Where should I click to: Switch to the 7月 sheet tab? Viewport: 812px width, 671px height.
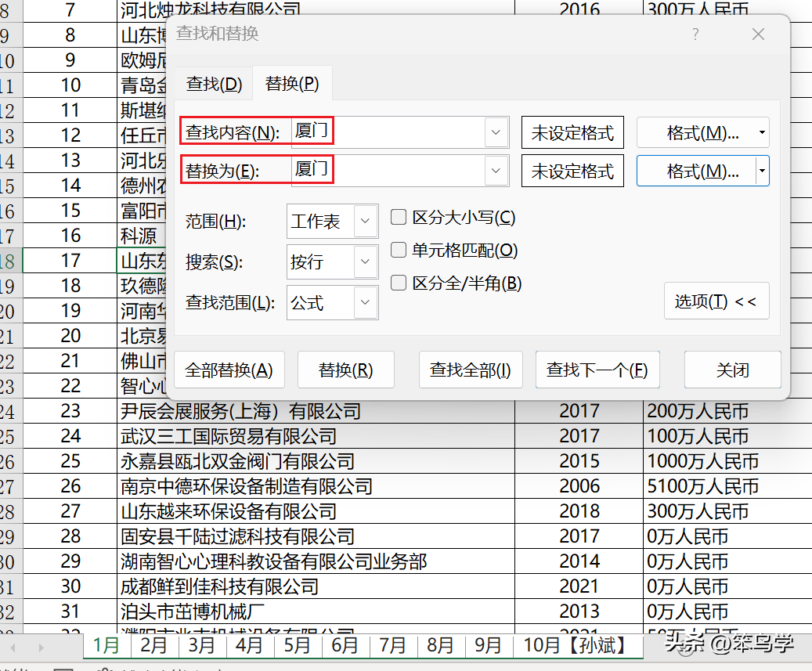(x=392, y=646)
